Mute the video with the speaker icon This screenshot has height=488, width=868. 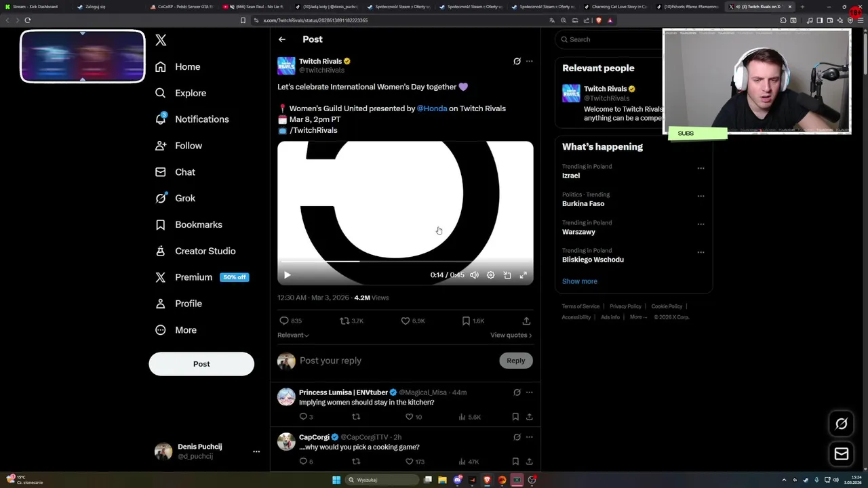pyautogui.click(x=474, y=275)
